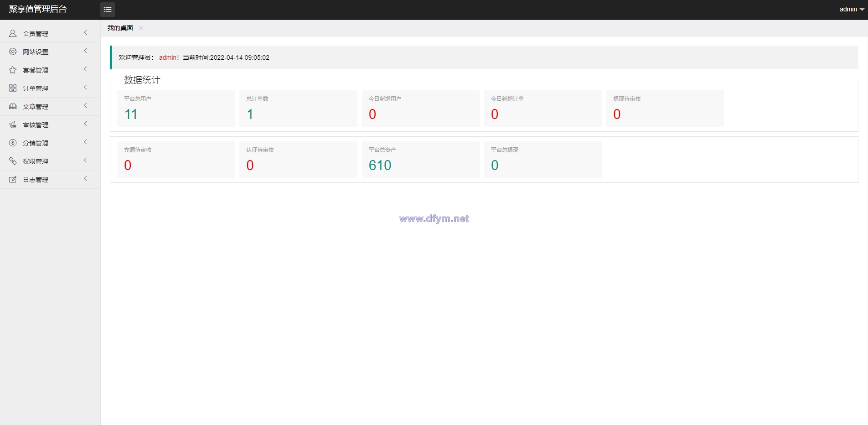Click the 平台总资产 label
868x425 pixels.
pyautogui.click(x=382, y=150)
